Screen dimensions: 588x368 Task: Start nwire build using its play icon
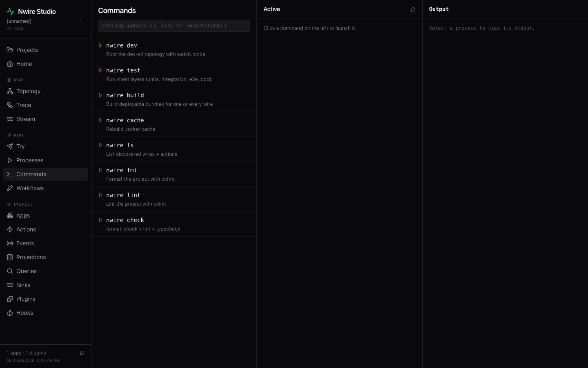[100, 95]
